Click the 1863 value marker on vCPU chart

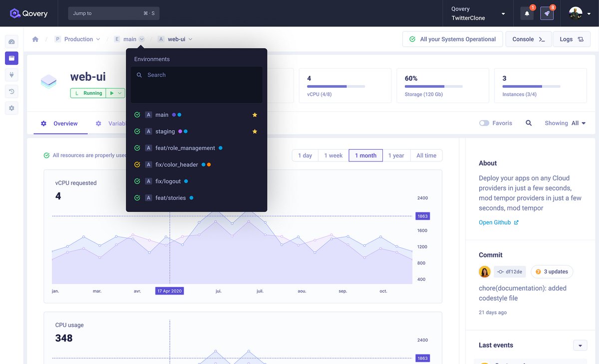[x=422, y=216]
